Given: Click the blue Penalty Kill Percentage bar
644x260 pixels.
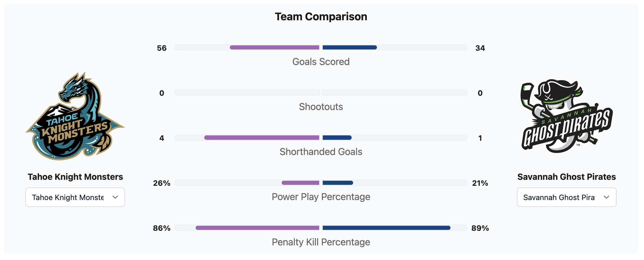Looking at the screenshot, I should 386,228.
